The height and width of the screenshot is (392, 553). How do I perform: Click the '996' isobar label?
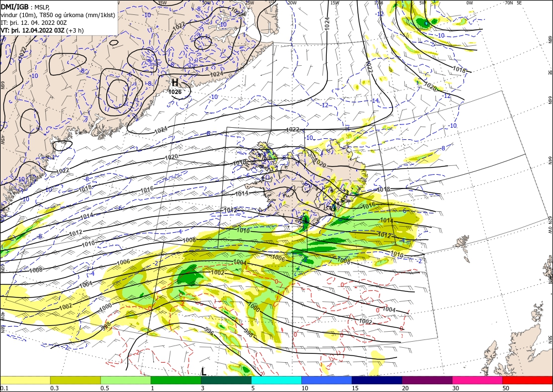tap(209, 331)
